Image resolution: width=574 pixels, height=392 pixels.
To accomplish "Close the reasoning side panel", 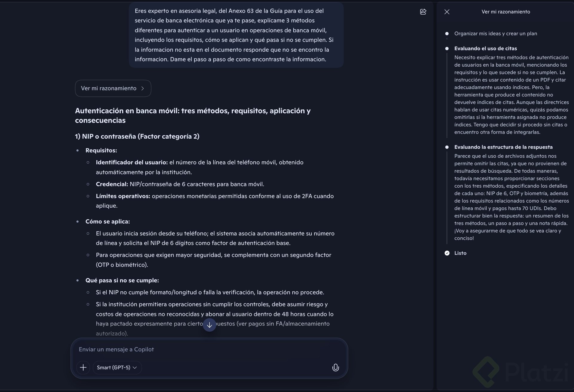I will coord(447,12).
